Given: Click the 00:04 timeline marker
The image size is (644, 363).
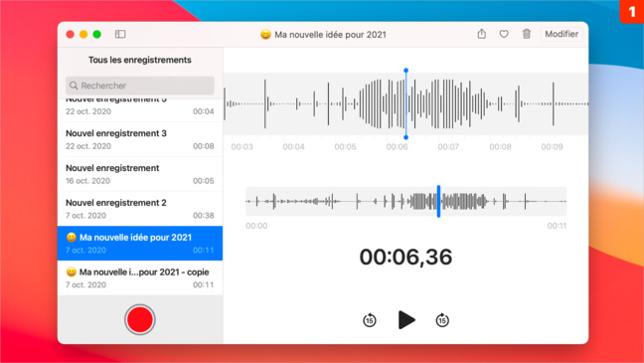Looking at the screenshot, I should pyautogui.click(x=293, y=147).
